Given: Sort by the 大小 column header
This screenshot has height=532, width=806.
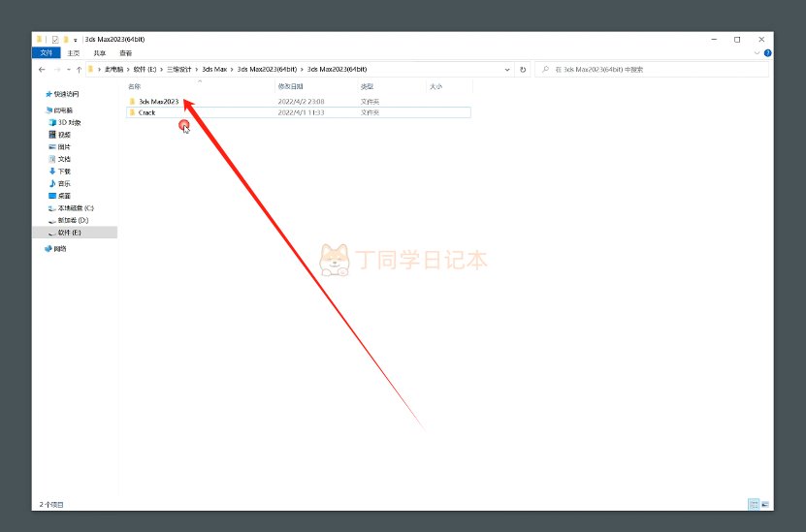Looking at the screenshot, I should (x=435, y=86).
